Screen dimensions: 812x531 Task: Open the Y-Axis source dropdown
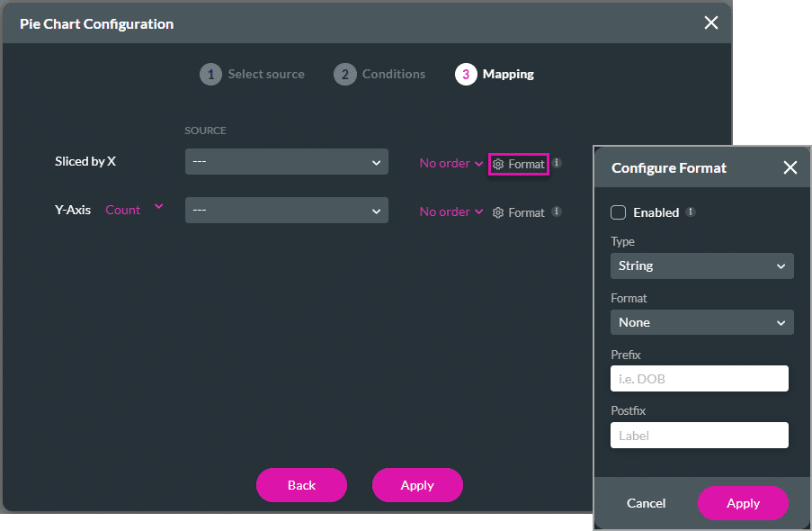point(286,211)
